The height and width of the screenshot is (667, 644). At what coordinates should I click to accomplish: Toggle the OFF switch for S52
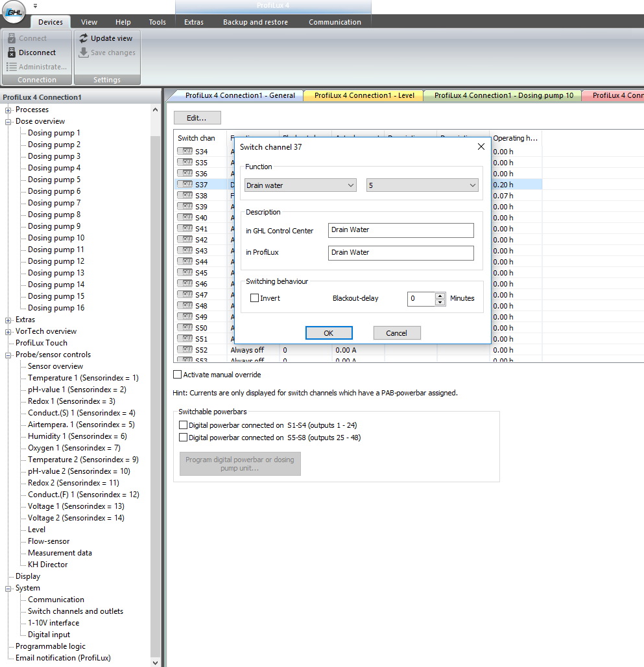click(x=185, y=349)
